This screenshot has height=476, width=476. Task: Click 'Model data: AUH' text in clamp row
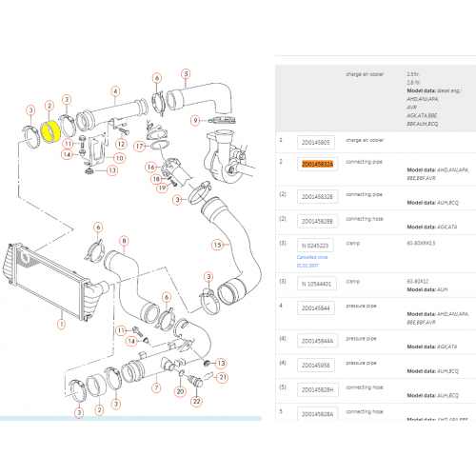(x=427, y=289)
